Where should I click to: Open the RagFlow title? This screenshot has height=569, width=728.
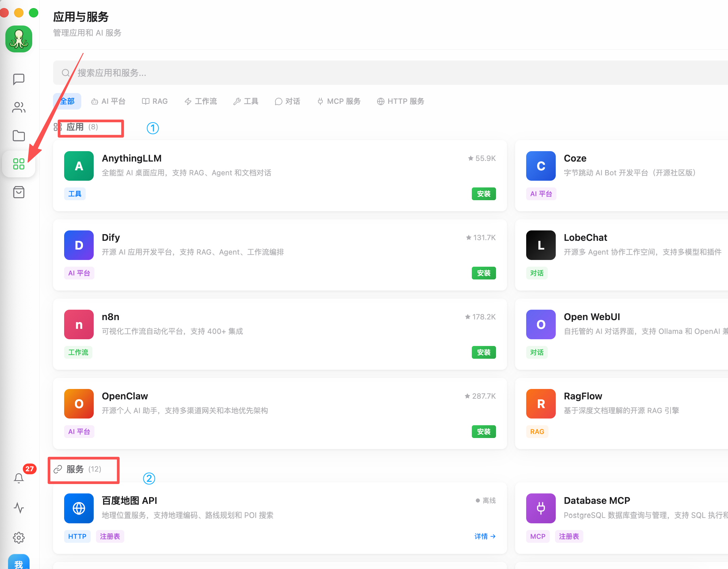point(583,396)
